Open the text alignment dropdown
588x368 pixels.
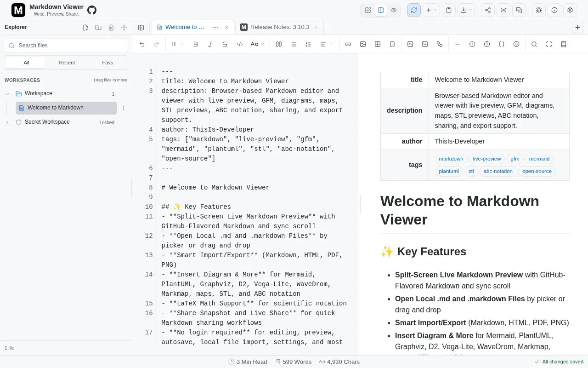tap(326, 44)
